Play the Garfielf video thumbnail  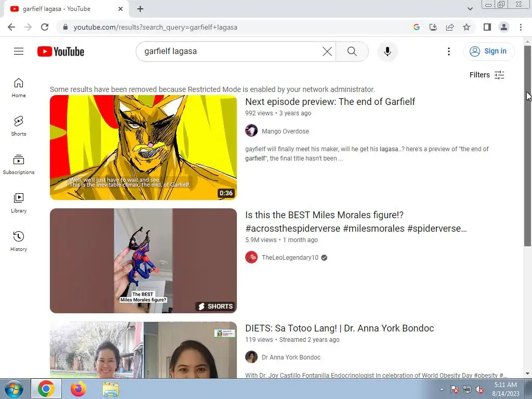coord(143,147)
